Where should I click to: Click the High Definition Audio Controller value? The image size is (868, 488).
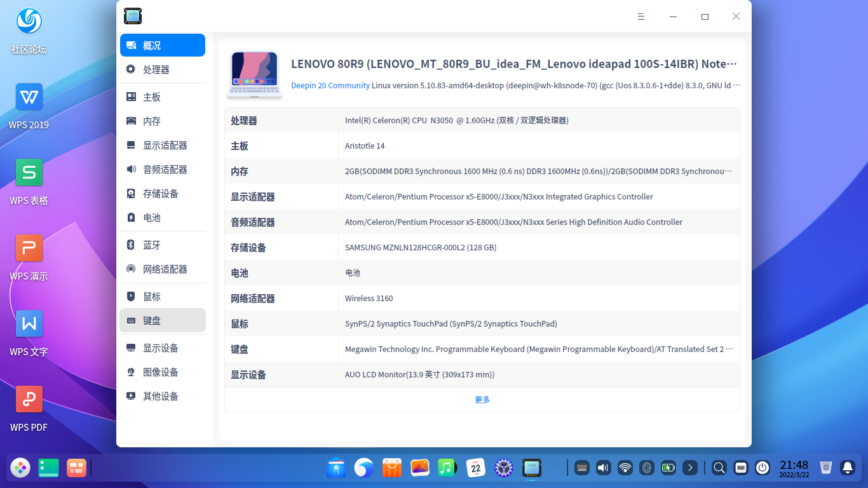tap(513, 222)
